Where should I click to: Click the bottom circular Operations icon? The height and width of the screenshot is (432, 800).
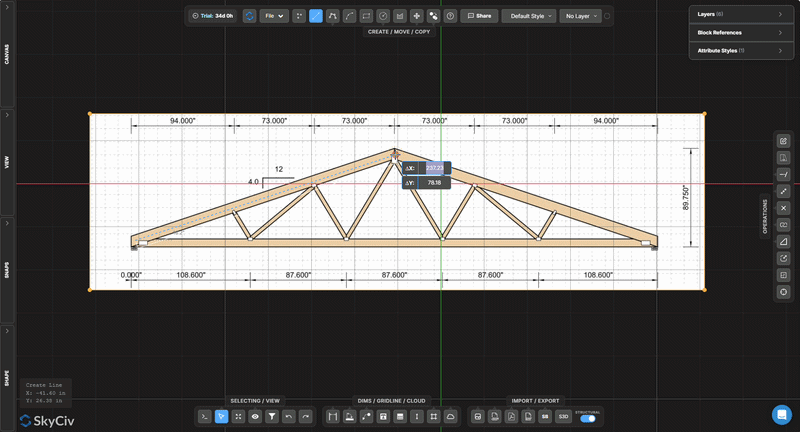(784, 292)
